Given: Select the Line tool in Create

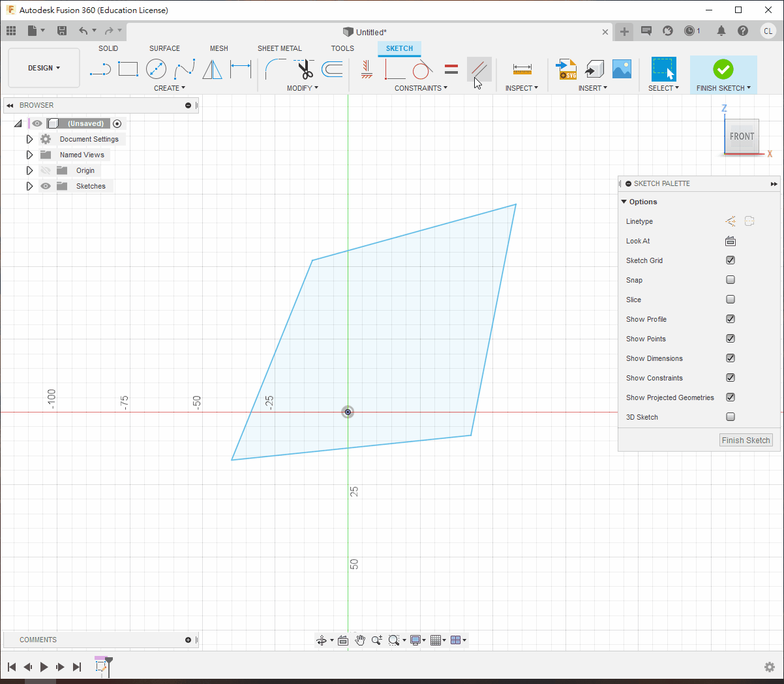Looking at the screenshot, I should 100,69.
